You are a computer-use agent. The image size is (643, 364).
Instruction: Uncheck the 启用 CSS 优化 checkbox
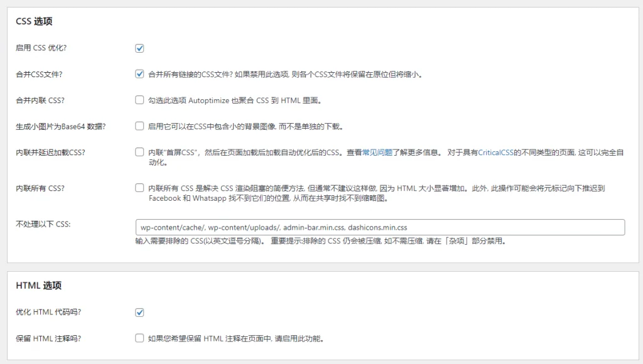[139, 48]
